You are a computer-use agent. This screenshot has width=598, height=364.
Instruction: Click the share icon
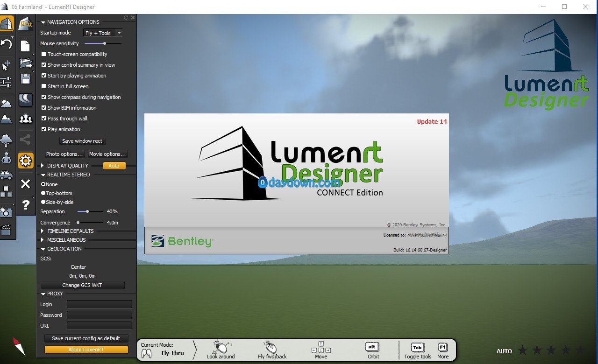click(x=25, y=139)
